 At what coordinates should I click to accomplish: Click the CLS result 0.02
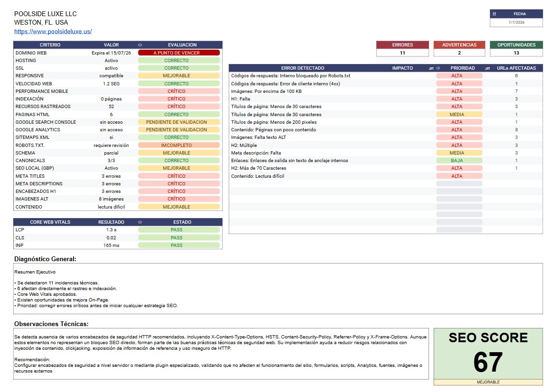(x=111, y=237)
